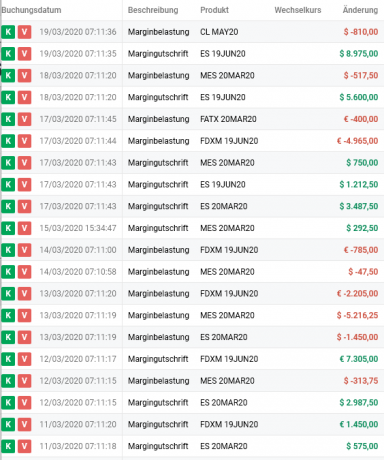Open the V icon of the $ -517,50 row

point(24,76)
